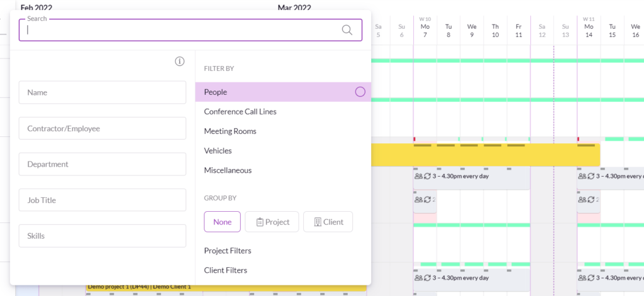644x296 pixels.
Task: Group the schedule by Client
Action: point(328,222)
